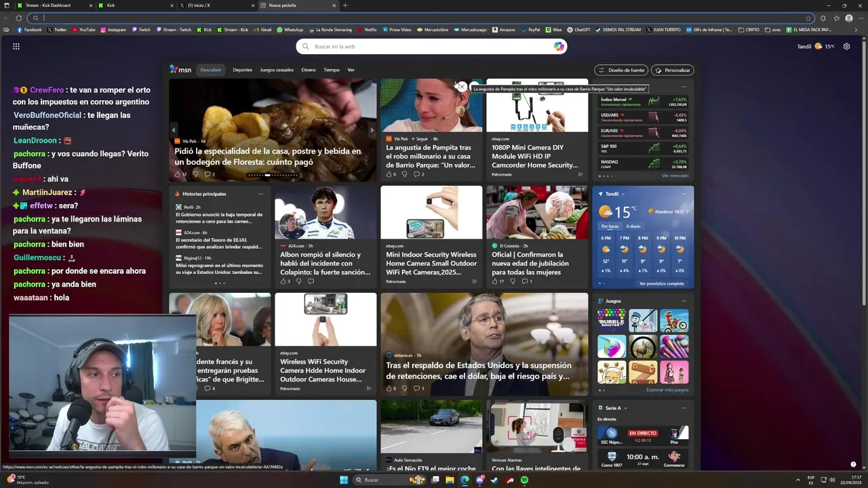Open more options on market card

pyautogui.click(x=684, y=87)
